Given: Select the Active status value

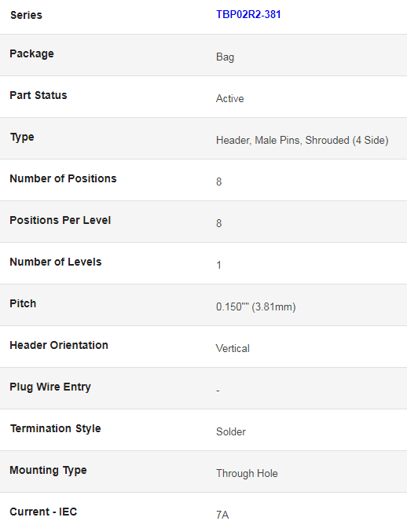Looking at the screenshot, I should [229, 98].
